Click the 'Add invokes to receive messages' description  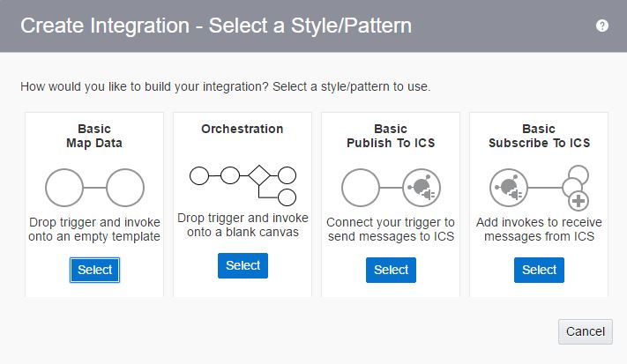[x=539, y=229]
